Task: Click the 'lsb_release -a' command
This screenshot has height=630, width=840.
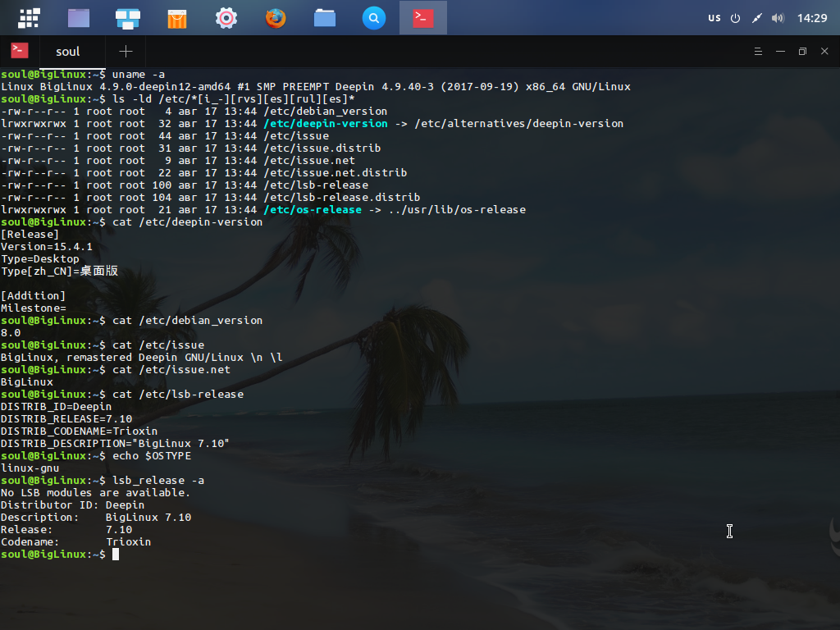Action: point(158,481)
